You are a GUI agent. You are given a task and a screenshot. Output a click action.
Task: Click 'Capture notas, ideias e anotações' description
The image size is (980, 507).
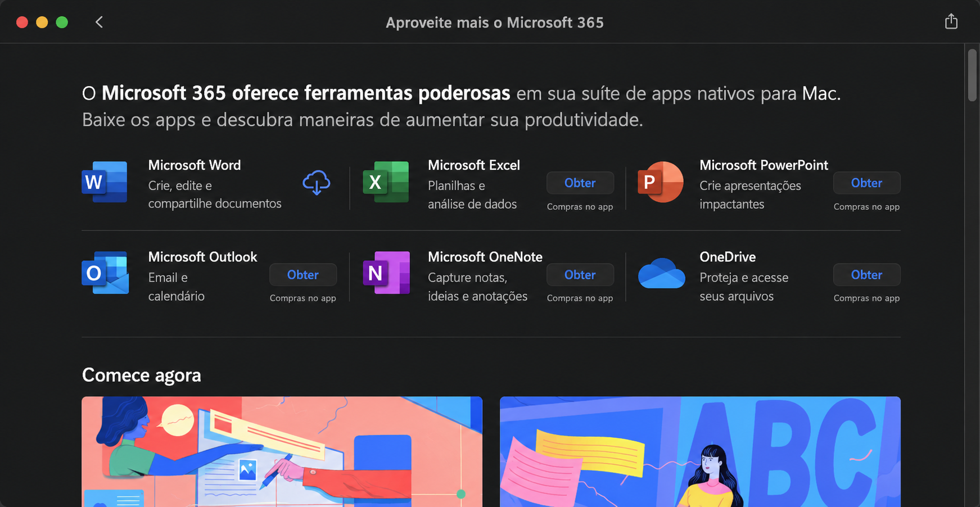pyautogui.click(x=477, y=287)
